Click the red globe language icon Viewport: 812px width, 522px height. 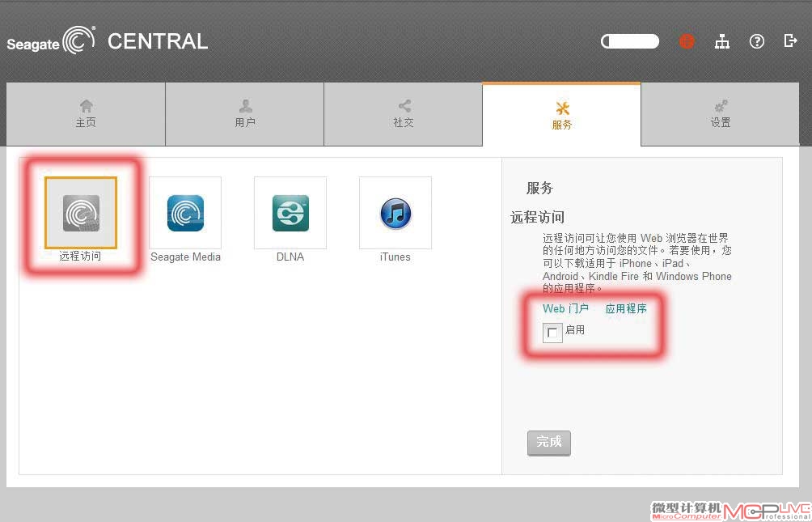(687, 41)
